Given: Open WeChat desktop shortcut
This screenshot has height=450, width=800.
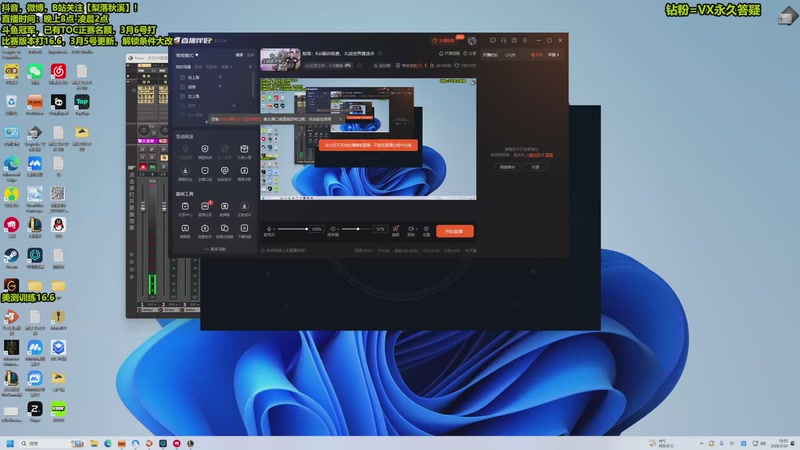Looking at the screenshot, I should (35, 74).
